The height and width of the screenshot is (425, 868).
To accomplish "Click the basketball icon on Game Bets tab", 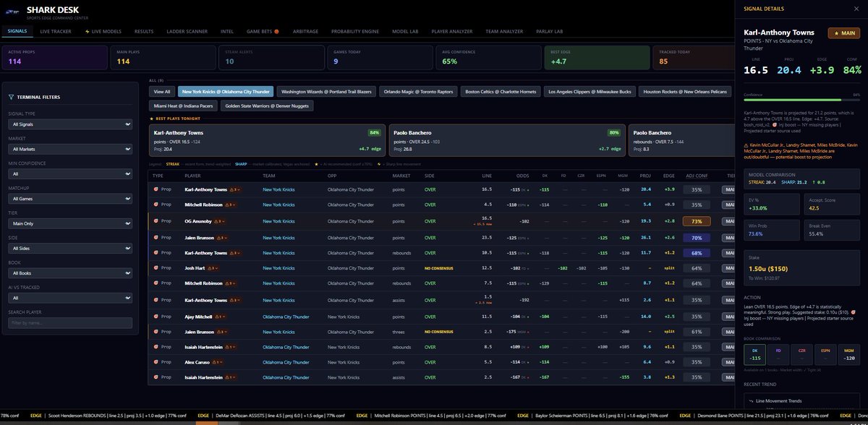I will point(276,32).
